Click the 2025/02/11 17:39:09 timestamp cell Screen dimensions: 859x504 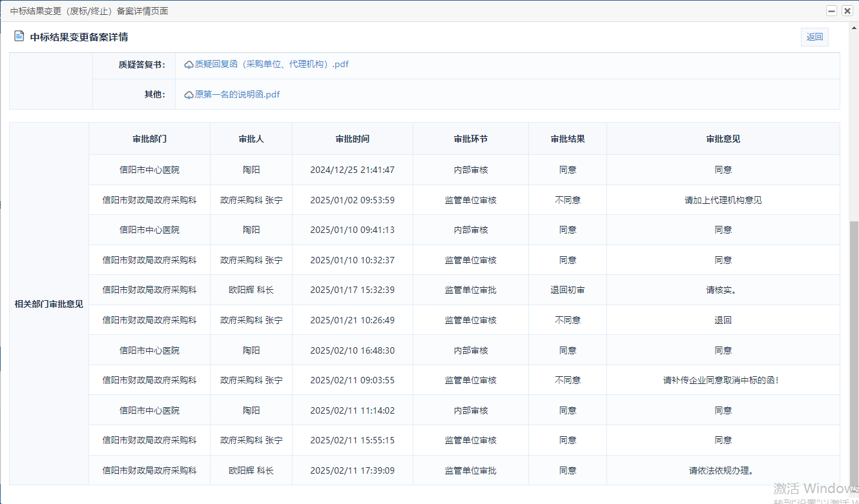(353, 470)
